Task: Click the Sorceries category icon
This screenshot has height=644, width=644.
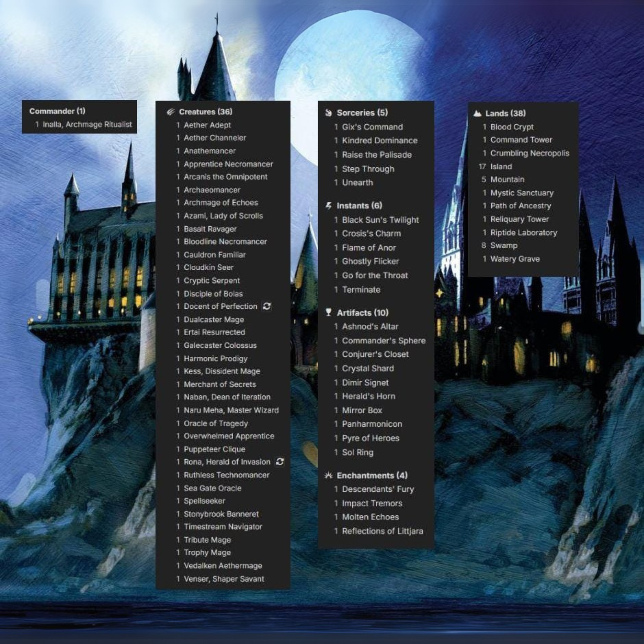Action: [328, 113]
